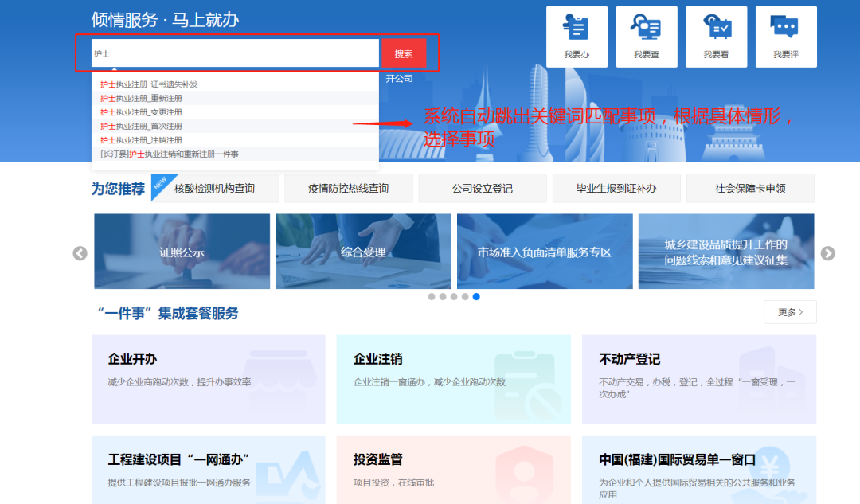Select the active fifth carousel dot
This screenshot has width=860, height=504.
coord(476,297)
